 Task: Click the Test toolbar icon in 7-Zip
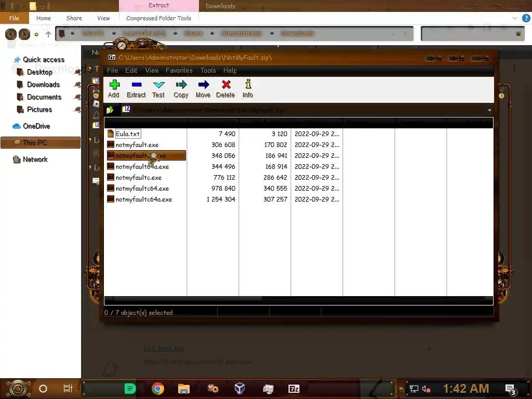point(158,89)
